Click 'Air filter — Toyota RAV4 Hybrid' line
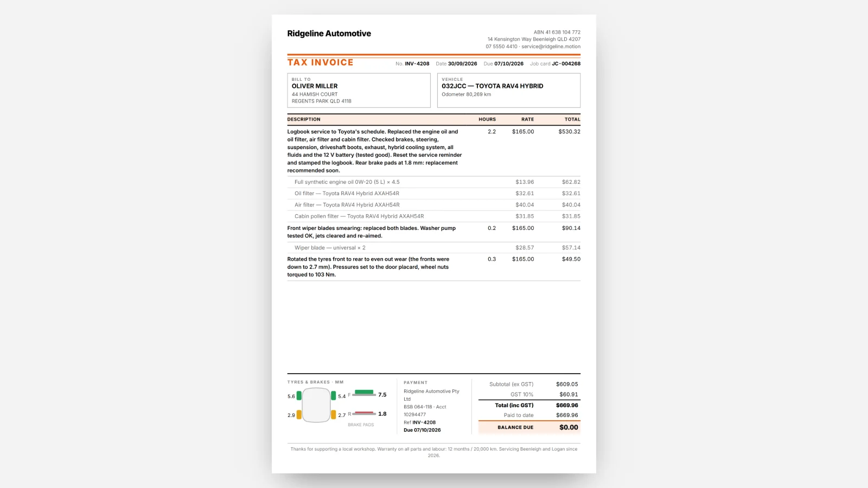 point(347,205)
